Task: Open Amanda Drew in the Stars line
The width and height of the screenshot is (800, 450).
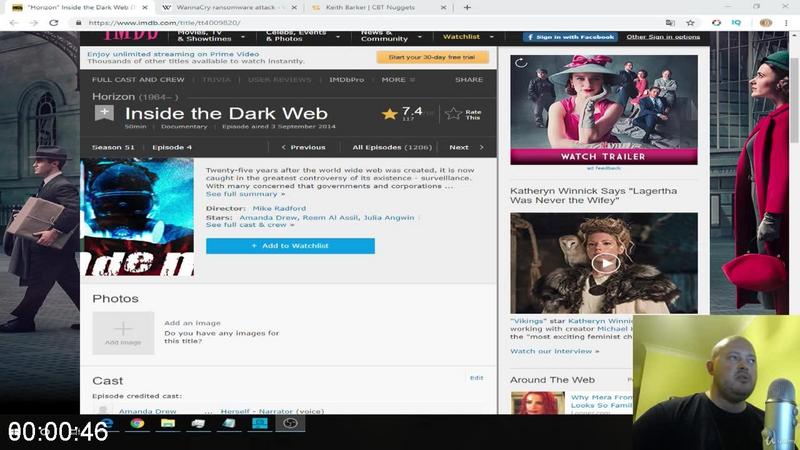Action: pos(268,218)
